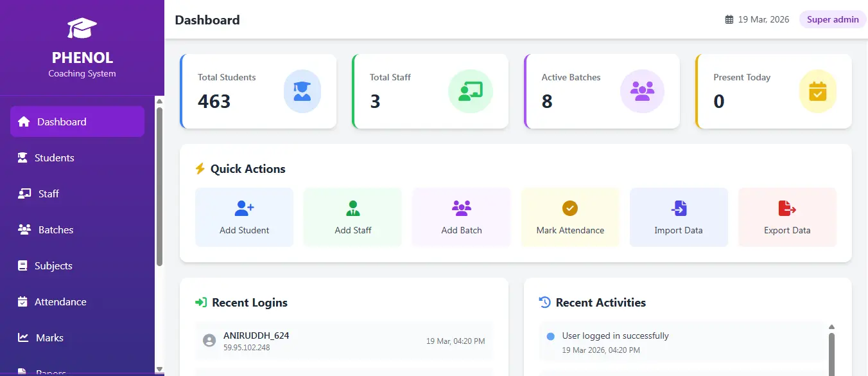Click the Export Data quick action
This screenshot has height=376, width=868.
(x=787, y=217)
